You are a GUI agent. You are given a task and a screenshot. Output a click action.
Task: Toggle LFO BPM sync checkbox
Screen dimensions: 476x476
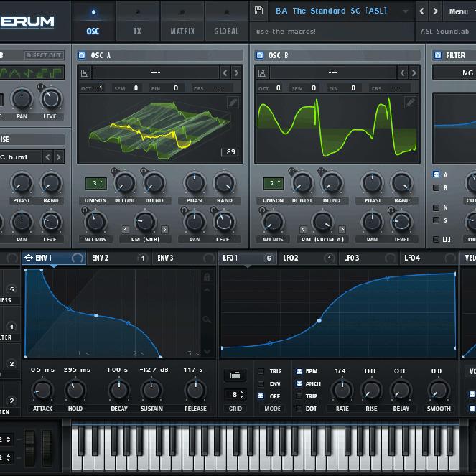299,371
